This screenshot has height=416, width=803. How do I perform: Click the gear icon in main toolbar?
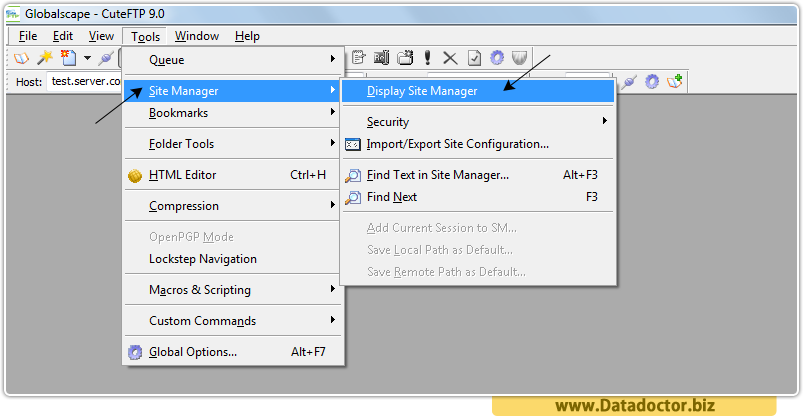point(497,58)
